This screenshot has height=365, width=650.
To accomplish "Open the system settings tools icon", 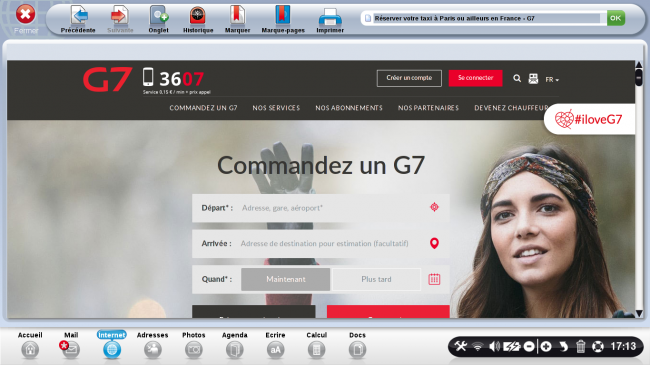I will click(x=461, y=346).
